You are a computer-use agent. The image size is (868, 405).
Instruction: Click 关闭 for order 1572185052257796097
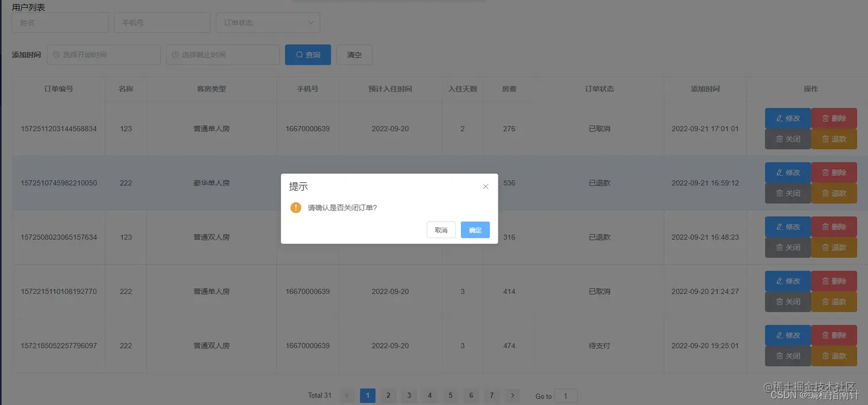pyautogui.click(x=788, y=356)
